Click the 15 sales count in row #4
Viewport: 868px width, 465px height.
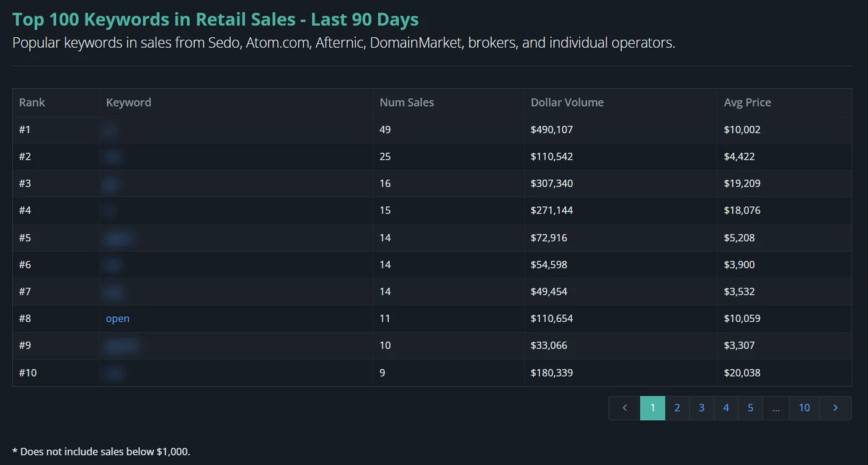(x=385, y=211)
